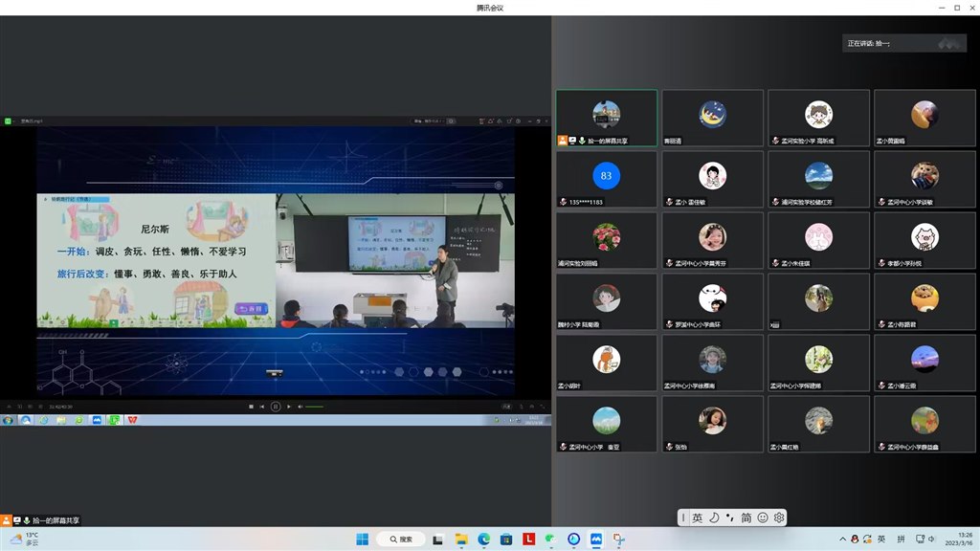The width and height of the screenshot is (980, 551).
Task: Launch Microsoft Edge from the taskbar
Action: tap(483, 540)
